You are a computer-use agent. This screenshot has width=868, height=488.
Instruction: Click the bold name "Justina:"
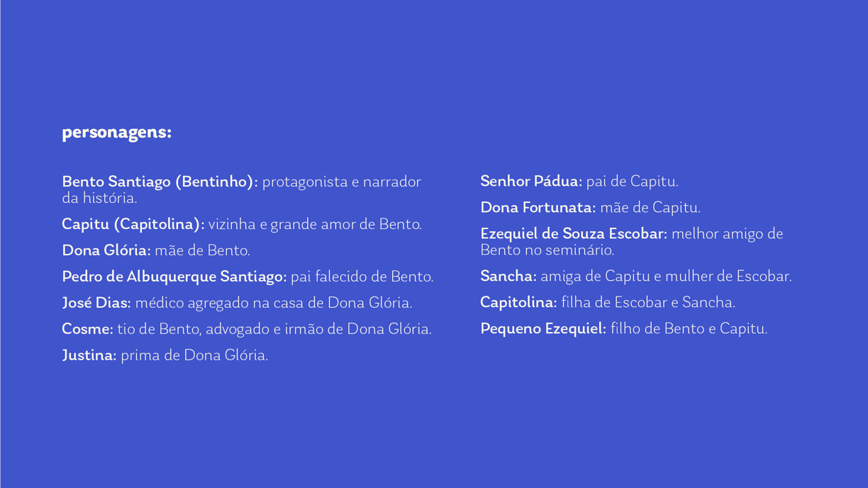pos(89,355)
